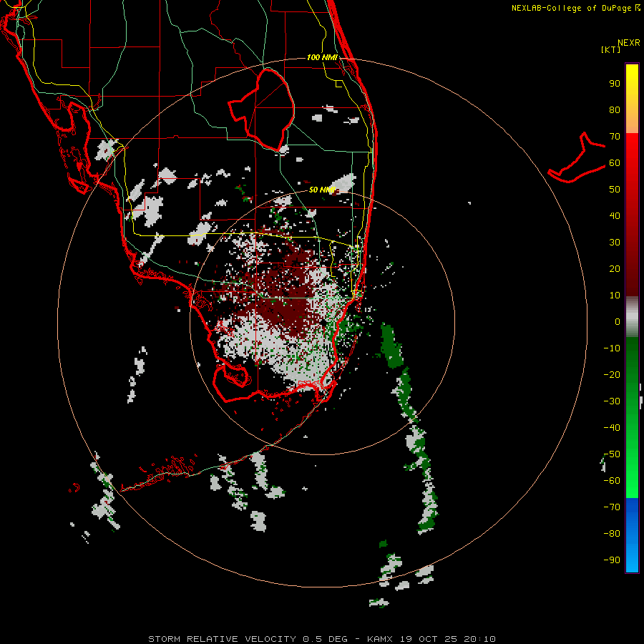Click the -50 knot legend label
Image resolution: width=644 pixels, height=644 pixels.
click(612, 454)
